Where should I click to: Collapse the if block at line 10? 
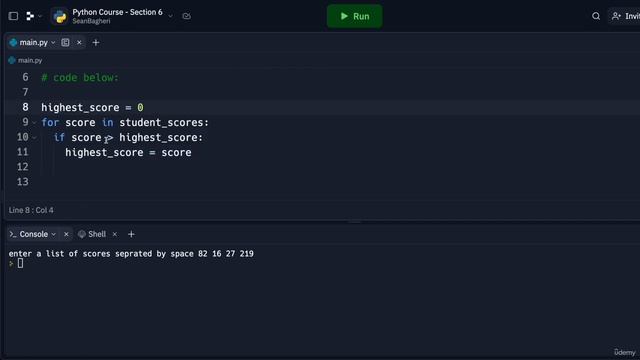pyautogui.click(x=34, y=138)
